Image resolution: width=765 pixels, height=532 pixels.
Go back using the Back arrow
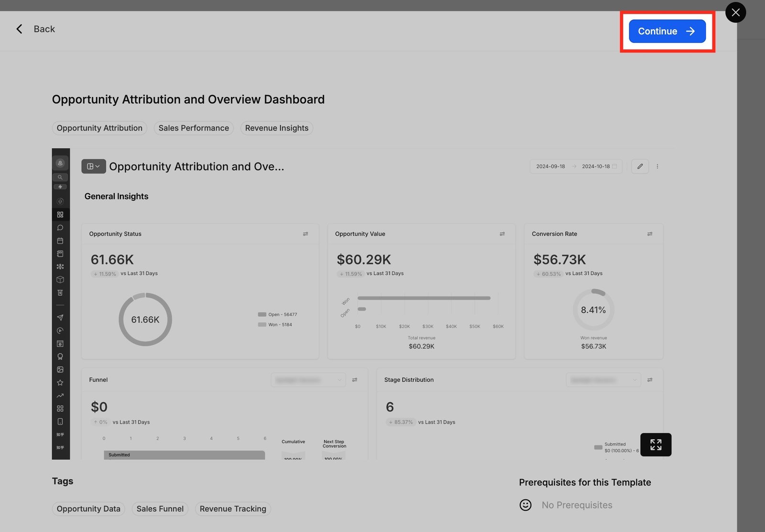[20, 29]
